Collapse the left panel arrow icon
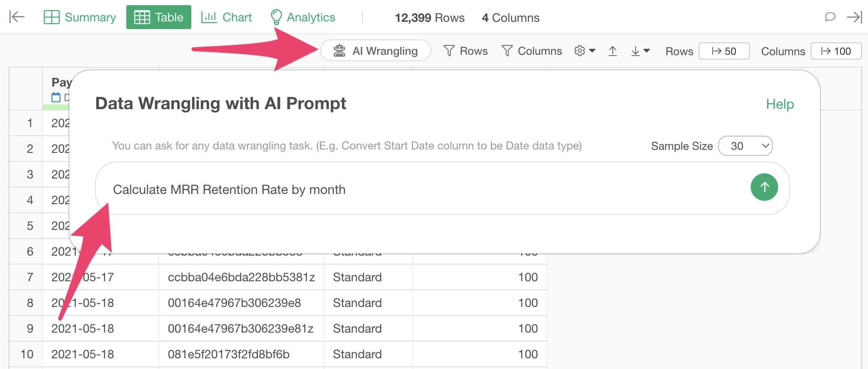The width and height of the screenshot is (868, 369). 17,17
